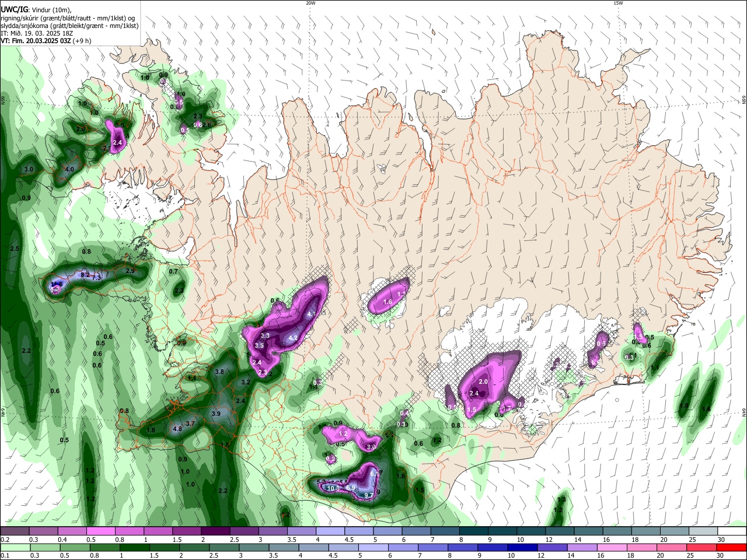Select the dusky purple 0.2 swatch in snow legend

coord(15,531)
